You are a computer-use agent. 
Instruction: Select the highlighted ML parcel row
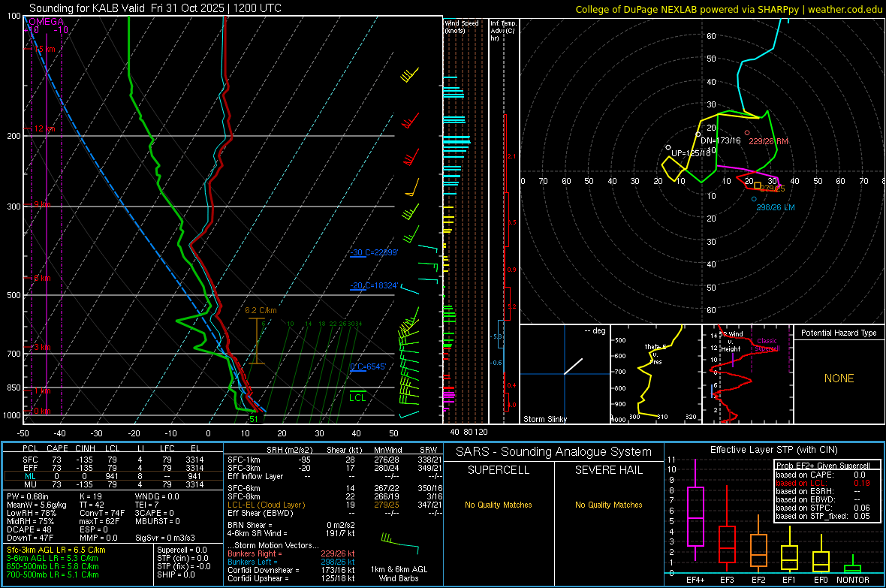point(112,477)
